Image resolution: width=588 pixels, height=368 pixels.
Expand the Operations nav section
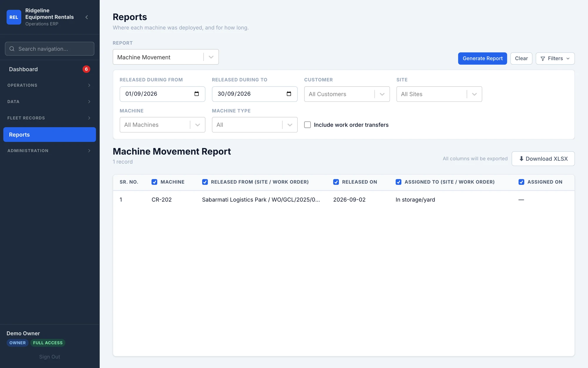(49, 85)
